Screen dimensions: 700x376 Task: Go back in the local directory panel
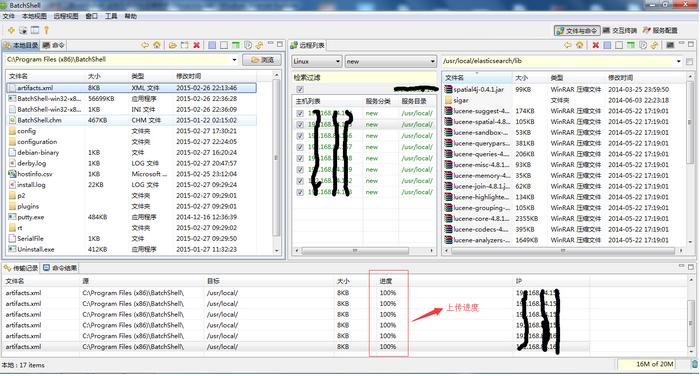[145, 45]
